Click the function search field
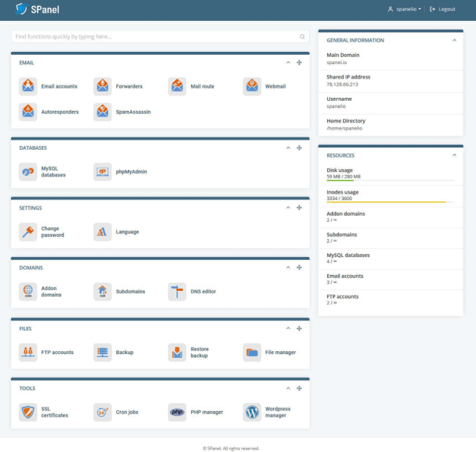The height and width of the screenshot is (452, 476). tap(157, 36)
